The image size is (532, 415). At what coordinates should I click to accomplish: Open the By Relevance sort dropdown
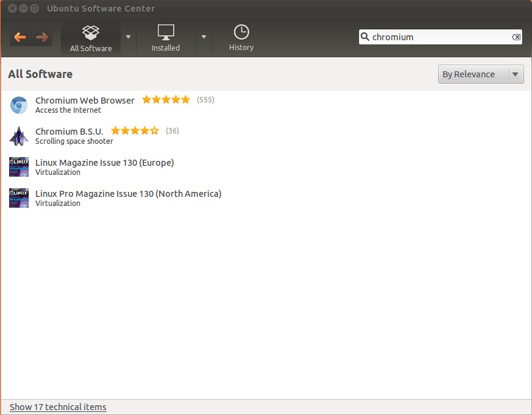pyautogui.click(x=481, y=74)
